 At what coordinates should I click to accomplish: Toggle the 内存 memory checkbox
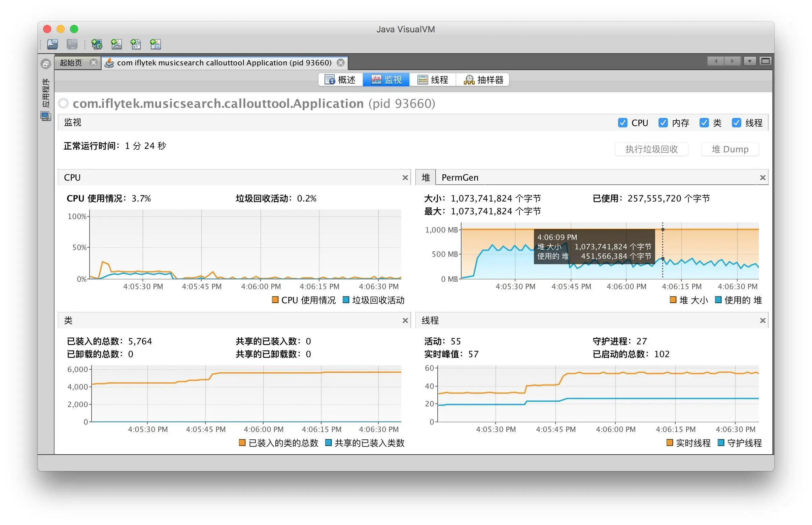pos(663,123)
